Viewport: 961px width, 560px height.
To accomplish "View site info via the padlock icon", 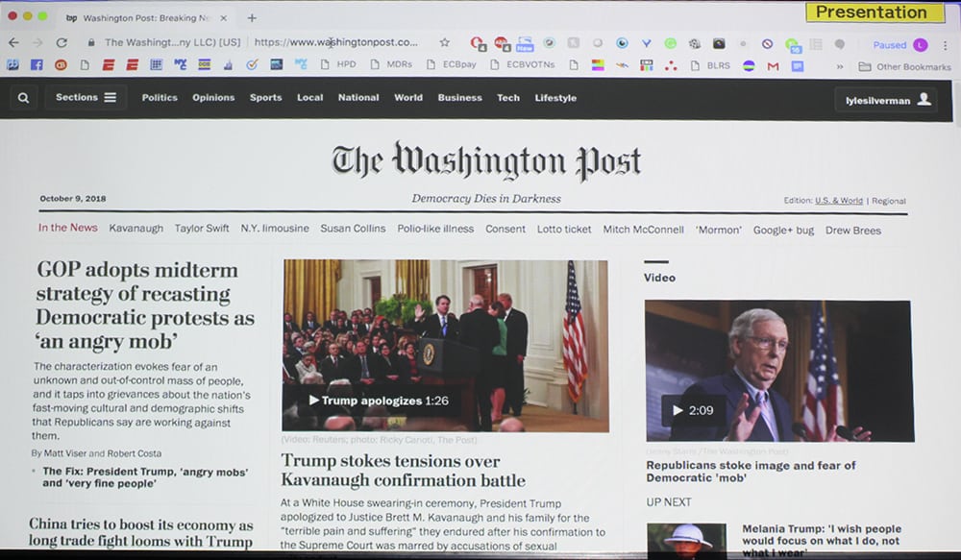I will 91,42.
